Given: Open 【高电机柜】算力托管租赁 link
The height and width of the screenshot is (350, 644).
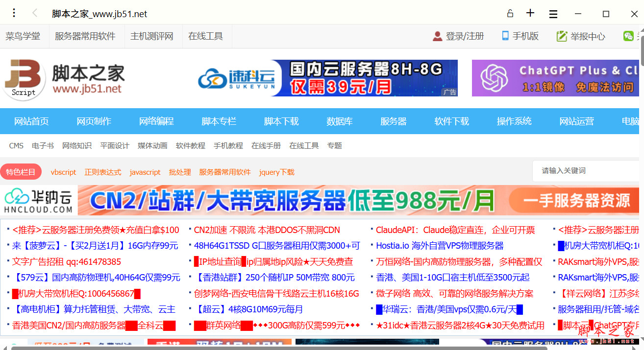Looking at the screenshot, I should click(x=94, y=309).
